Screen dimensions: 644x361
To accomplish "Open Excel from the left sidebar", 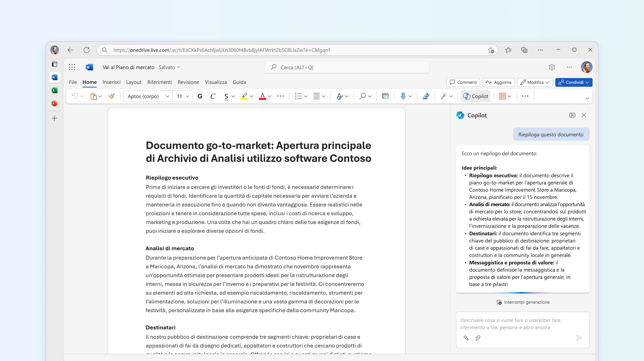I will (x=54, y=90).
